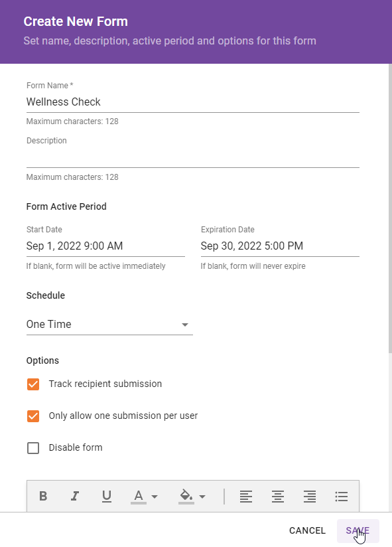Change the Expiration Date field
392x547 pixels.
pos(280,246)
